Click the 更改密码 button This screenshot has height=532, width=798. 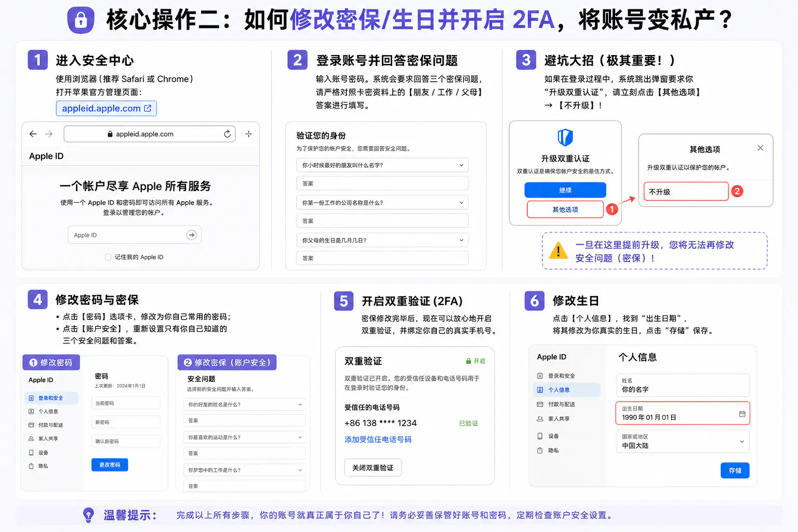110,465
